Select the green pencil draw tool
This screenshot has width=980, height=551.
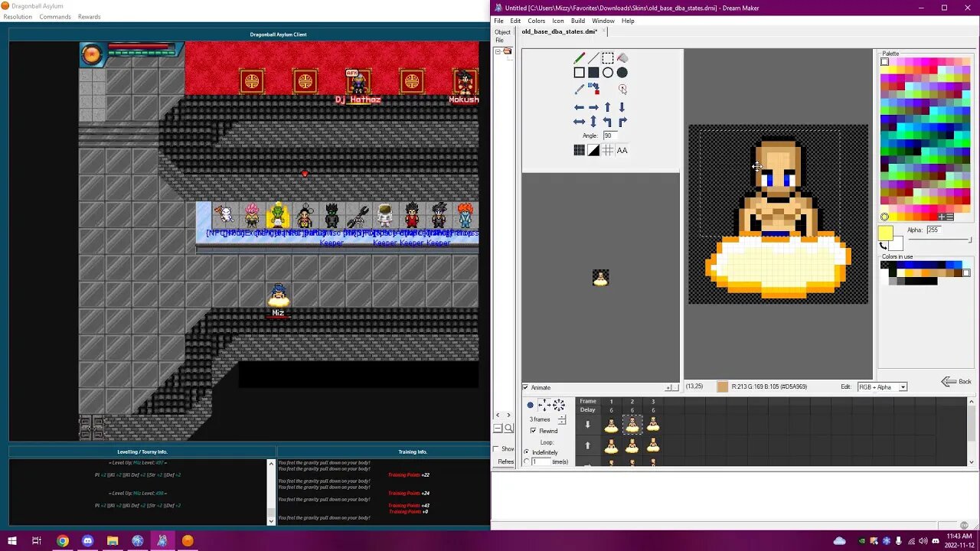580,58
